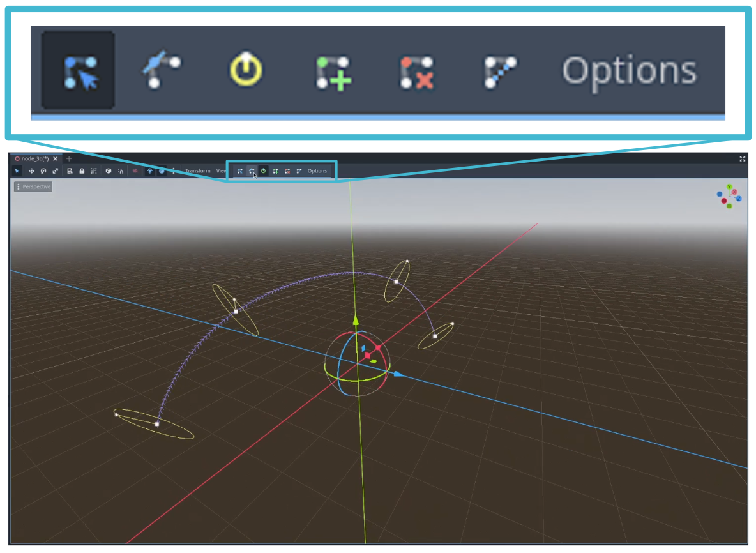The height and width of the screenshot is (553, 756).
Task: Choose Close Curve icon in the small editor toolbar
Action: click(299, 170)
